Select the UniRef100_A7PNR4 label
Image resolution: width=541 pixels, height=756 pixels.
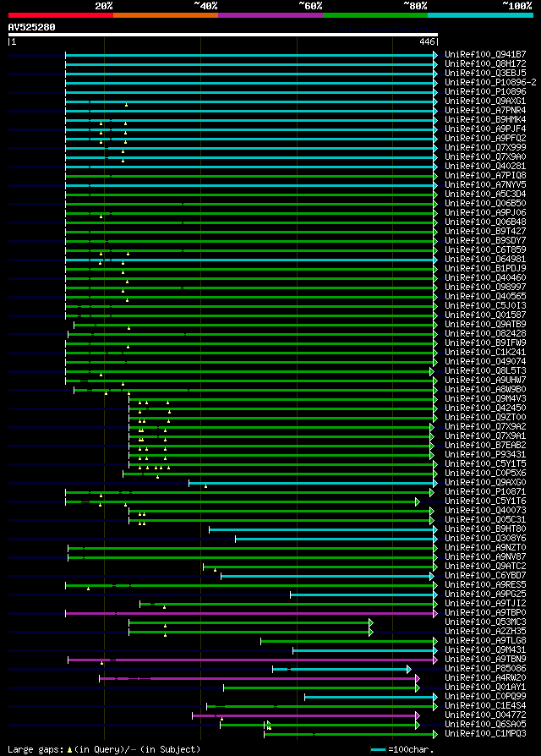coord(485,111)
